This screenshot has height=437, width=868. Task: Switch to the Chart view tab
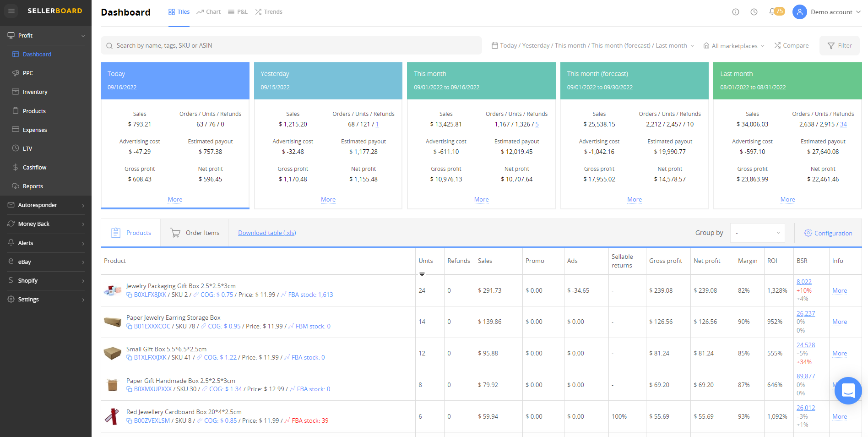pyautogui.click(x=209, y=12)
